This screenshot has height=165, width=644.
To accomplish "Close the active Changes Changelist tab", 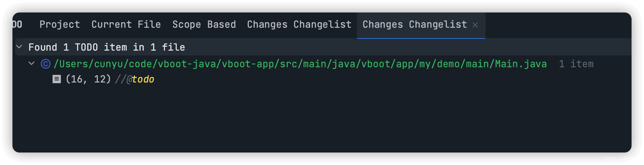I will coord(475,25).
